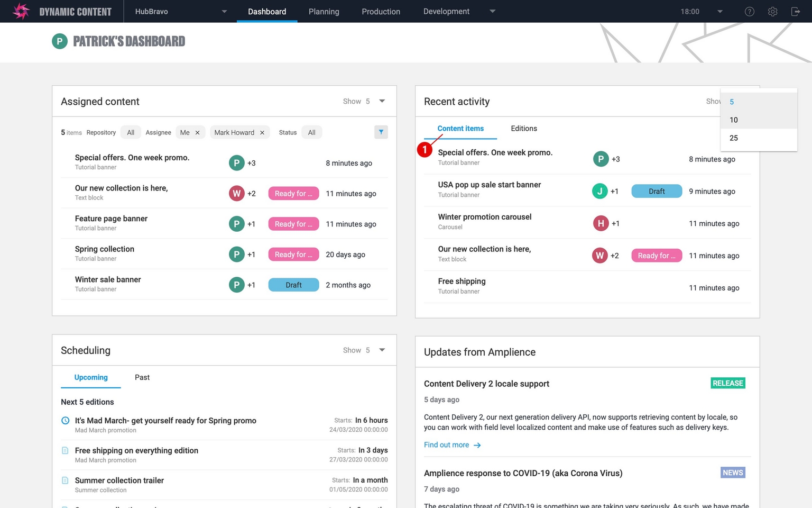Open the settings gear icon
The image size is (812, 508).
coord(772,12)
